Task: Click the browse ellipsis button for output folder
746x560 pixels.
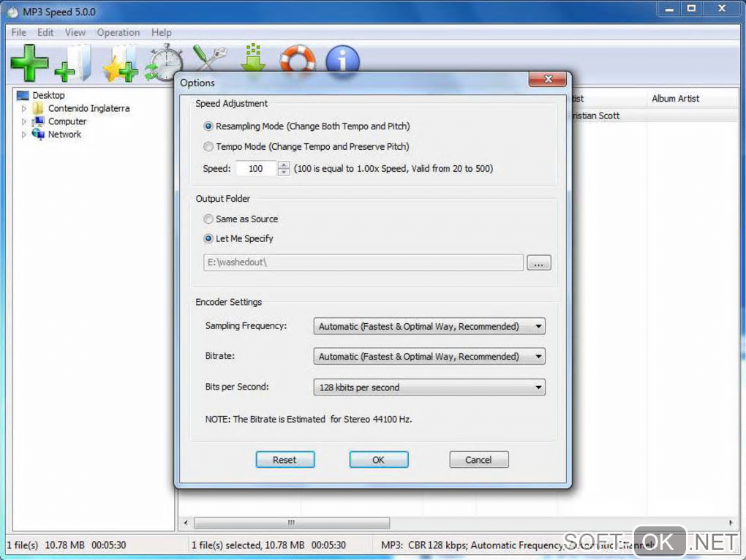Action: click(x=539, y=262)
